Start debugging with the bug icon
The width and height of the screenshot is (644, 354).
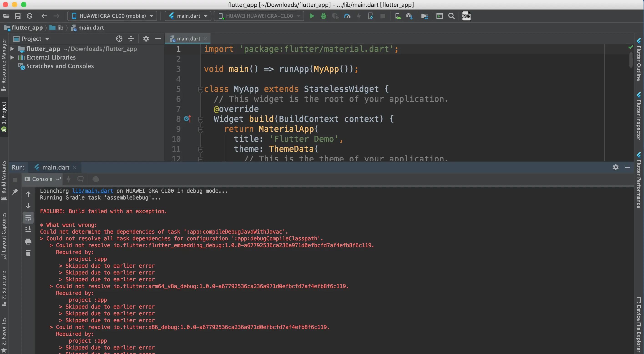(x=324, y=16)
